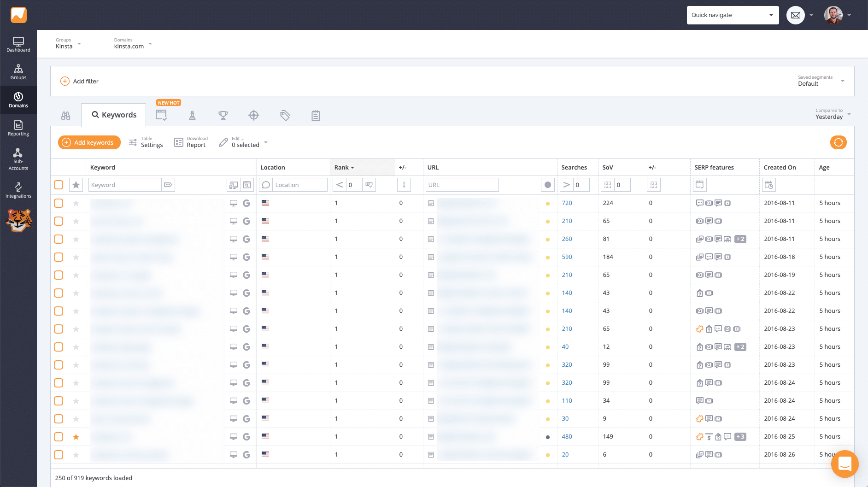Select the Integrations icon in the sidebar
Viewport: 868px width, 487px height.
pos(18,189)
